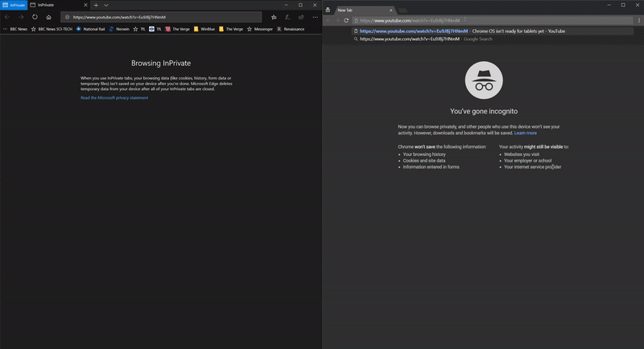Open a new tab in Edge with plus button

[96, 6]
